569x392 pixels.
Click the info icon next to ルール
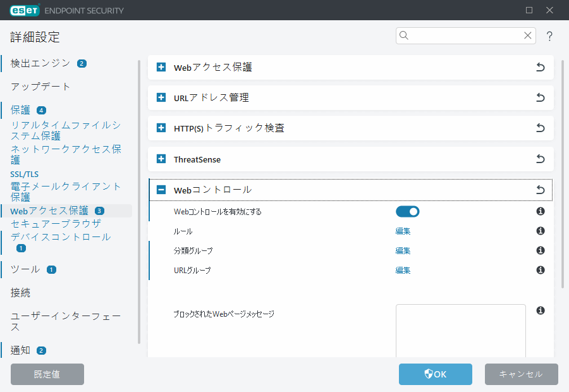(541, 231)
